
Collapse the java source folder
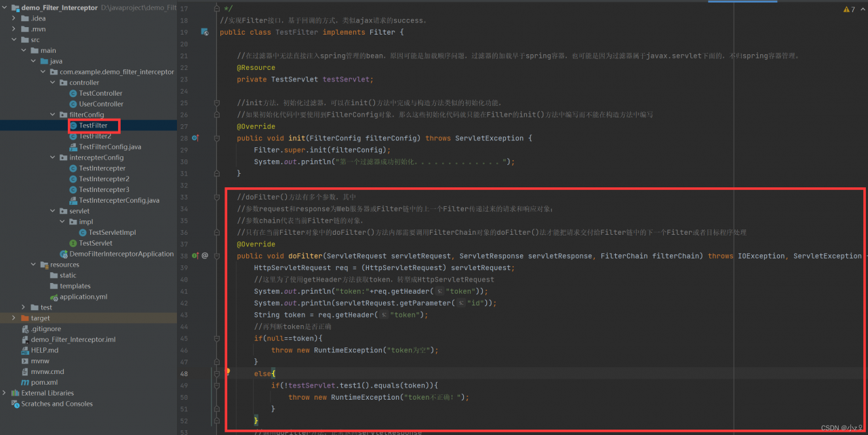33,61
